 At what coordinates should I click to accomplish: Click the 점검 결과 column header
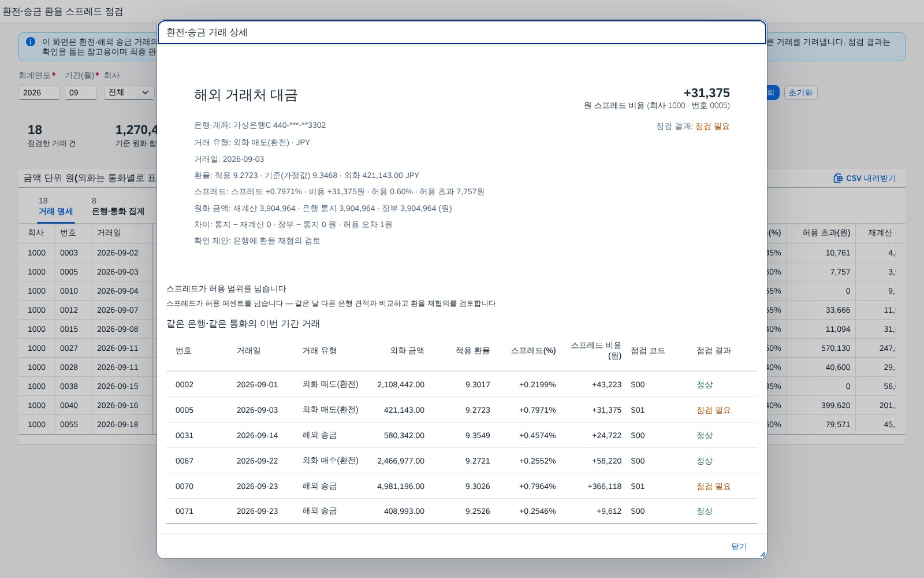coord(714,350)
